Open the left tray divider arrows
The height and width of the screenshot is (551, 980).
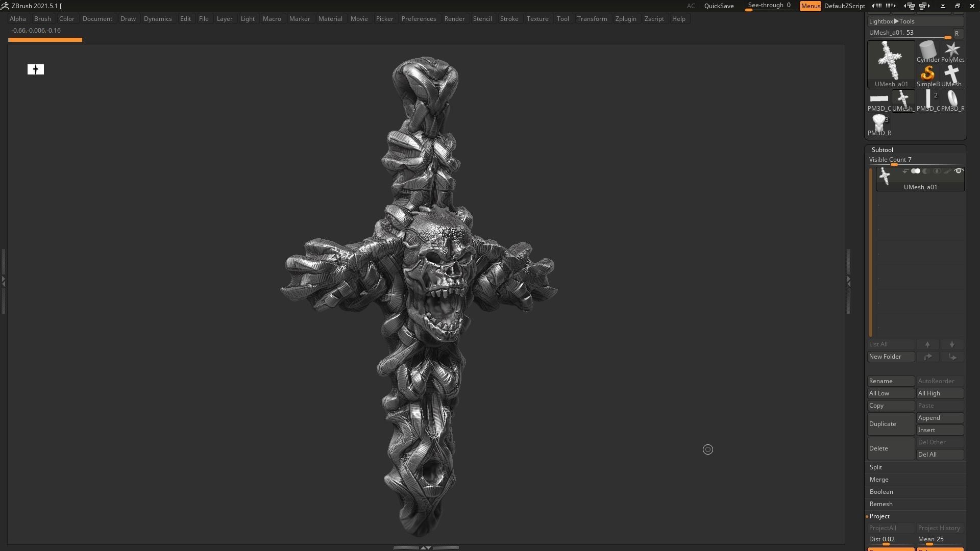[4, 281]
